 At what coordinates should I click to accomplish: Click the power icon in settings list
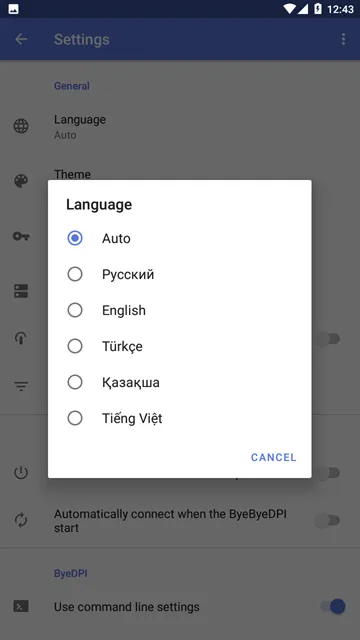point(21,473)
